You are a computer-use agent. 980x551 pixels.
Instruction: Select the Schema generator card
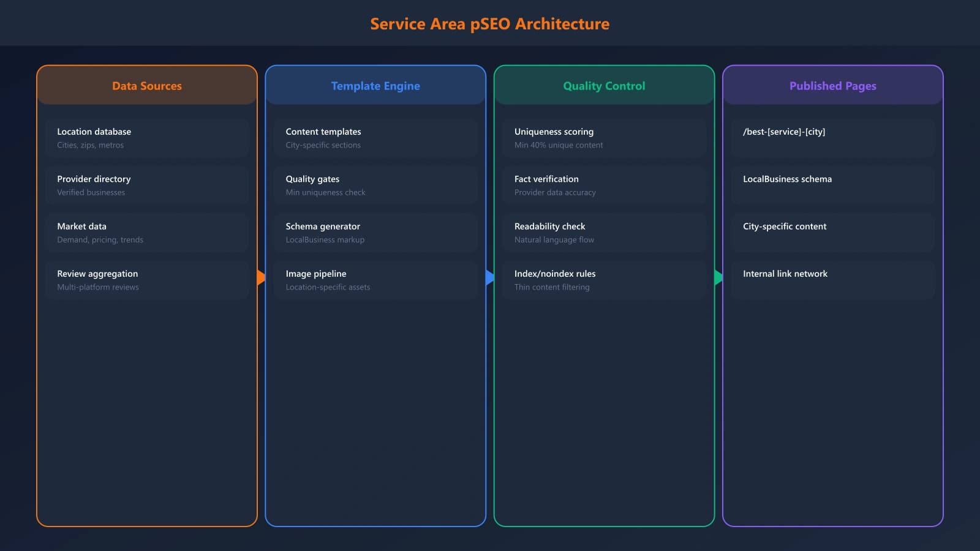click(375, 232)
